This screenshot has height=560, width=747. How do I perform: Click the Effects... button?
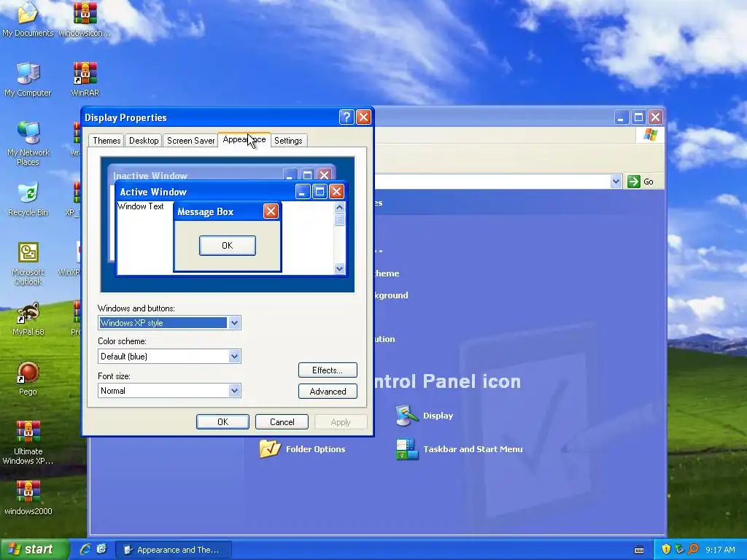pyautogui.click(x=328, y=370)
